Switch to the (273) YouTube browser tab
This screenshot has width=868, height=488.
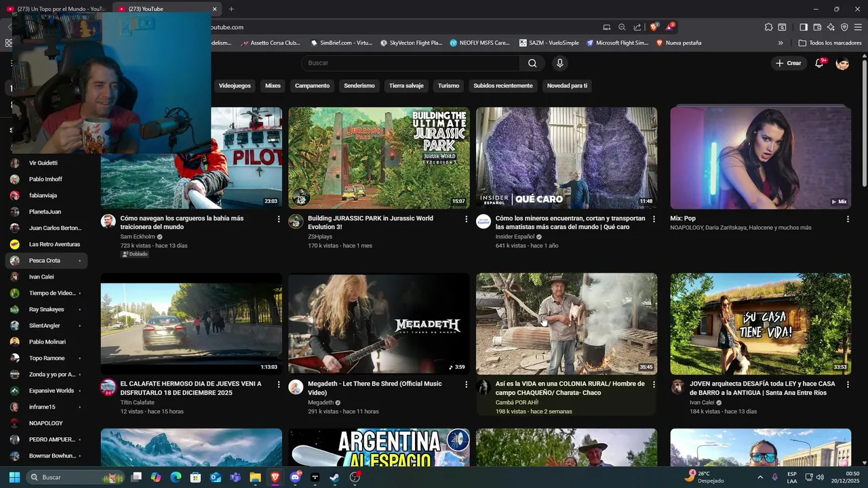click(166, 9)
